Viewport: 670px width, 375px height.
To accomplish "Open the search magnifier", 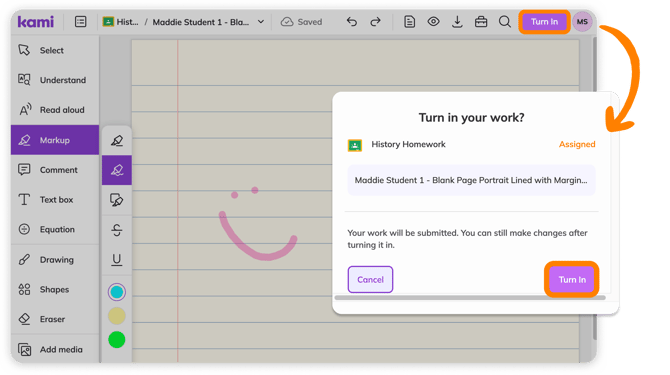I will [505, 22].
